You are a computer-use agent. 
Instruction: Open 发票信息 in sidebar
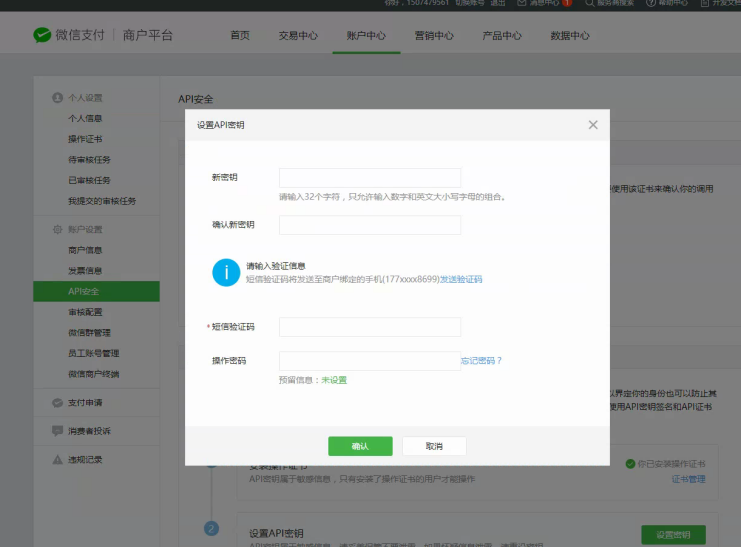[85, 271]
